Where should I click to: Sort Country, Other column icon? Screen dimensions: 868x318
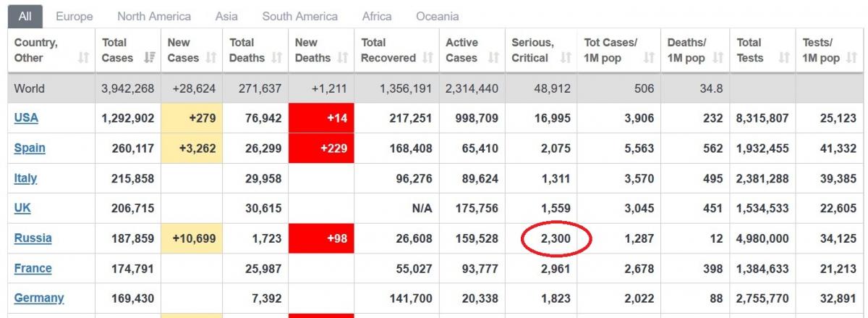pyautogui.click(x=83, y=58)
